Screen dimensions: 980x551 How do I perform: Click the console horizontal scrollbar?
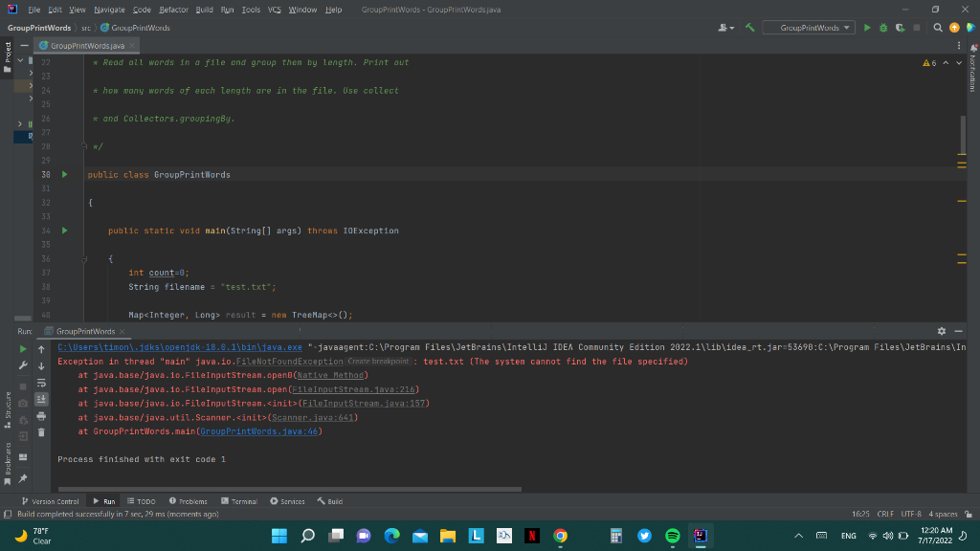pos(287,489)
